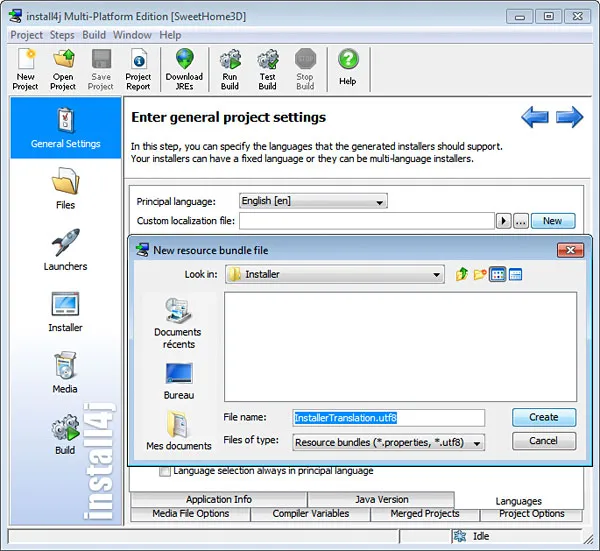600x551 pixels.
Task: Click the variable arrow beside localization file
Action: click(504, 221)
